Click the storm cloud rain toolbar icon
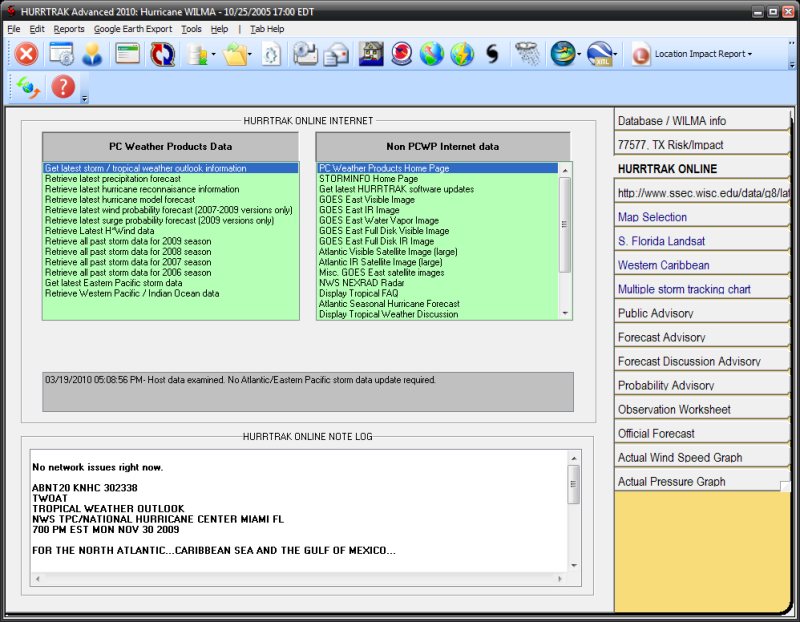The image size is (800, 622). (527, 54)
